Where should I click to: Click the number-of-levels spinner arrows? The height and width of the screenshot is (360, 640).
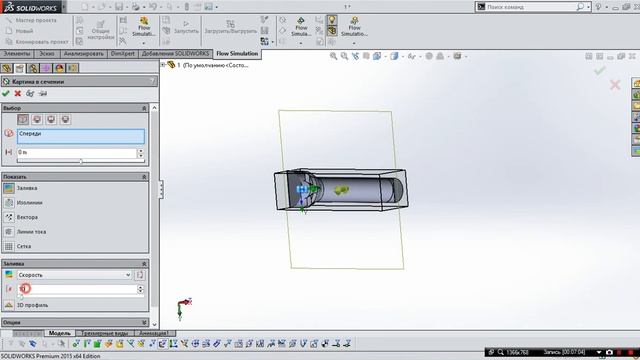coord(140,289)
